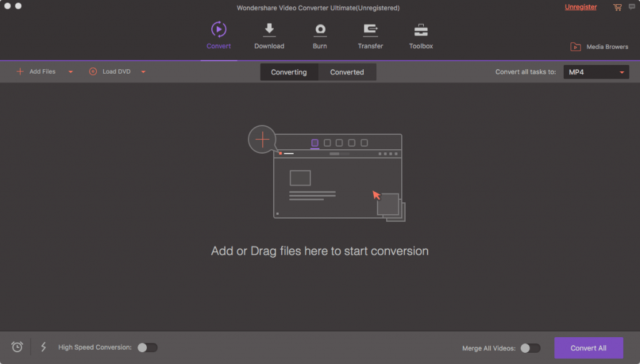The width and height of the screenshot is (640, 364).
Task: Open the alarm clock schedule icon
Action: click(17, 347)
